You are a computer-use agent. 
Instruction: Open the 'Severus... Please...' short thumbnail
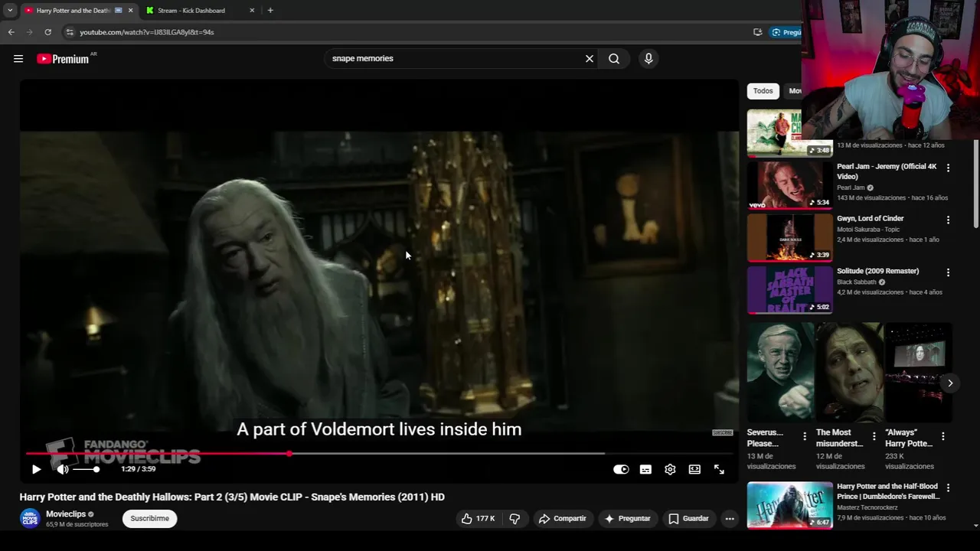click(x=780, y=373)
